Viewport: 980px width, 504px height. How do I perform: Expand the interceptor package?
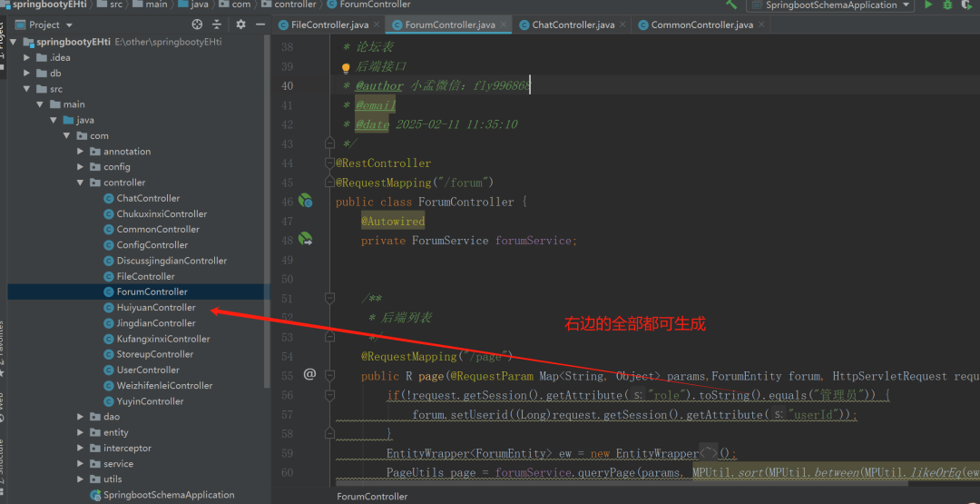[80, 448]
